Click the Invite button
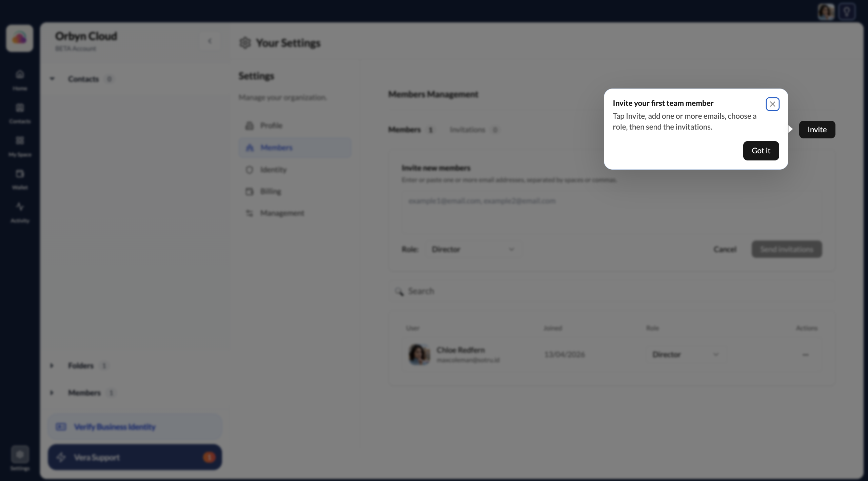The width and height of the screenshot is (868, 481). tap(817, 130)
